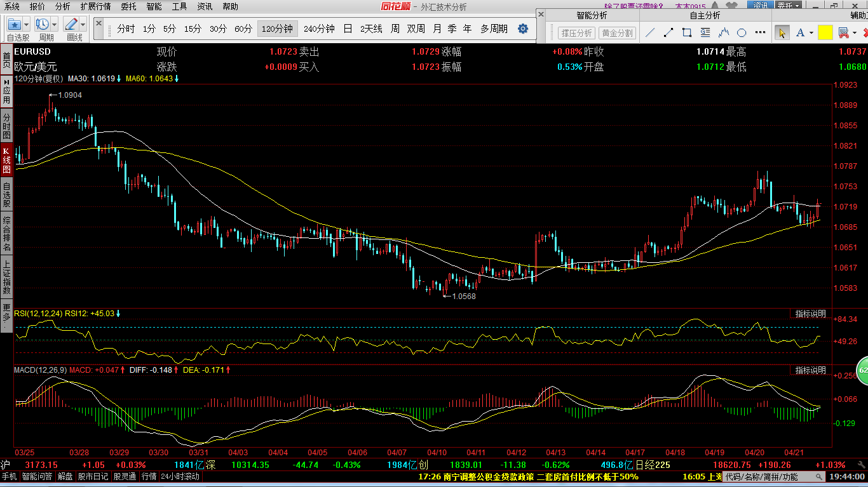Open the 扩展行情 menu

pyautogui.click(x=95, y=6)
